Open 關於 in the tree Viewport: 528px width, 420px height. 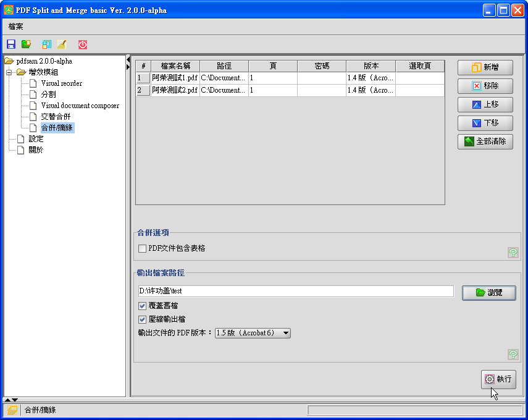tap(36, 150)
